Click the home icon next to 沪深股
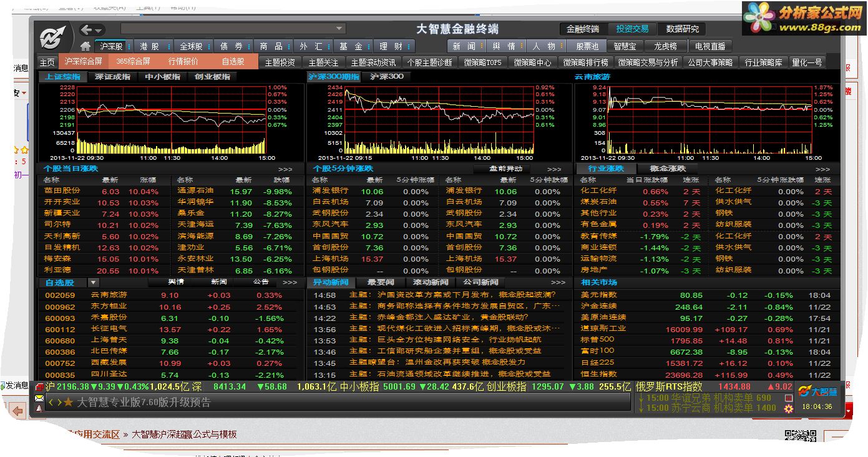The width and height of the screenshot is (868, 457). pos(85,46)
